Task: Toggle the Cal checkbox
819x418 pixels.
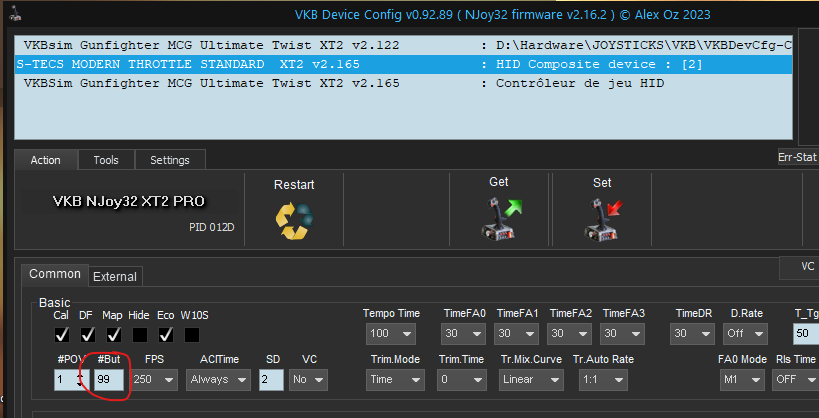Action: click(62, 334)
